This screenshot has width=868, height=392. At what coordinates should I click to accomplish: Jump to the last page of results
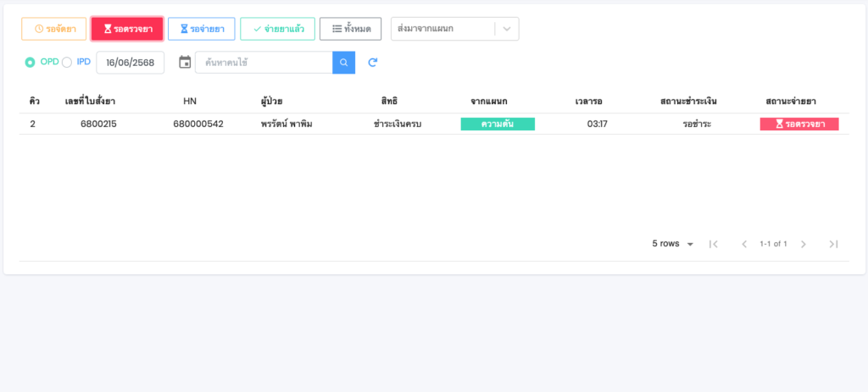click(833, 244)
